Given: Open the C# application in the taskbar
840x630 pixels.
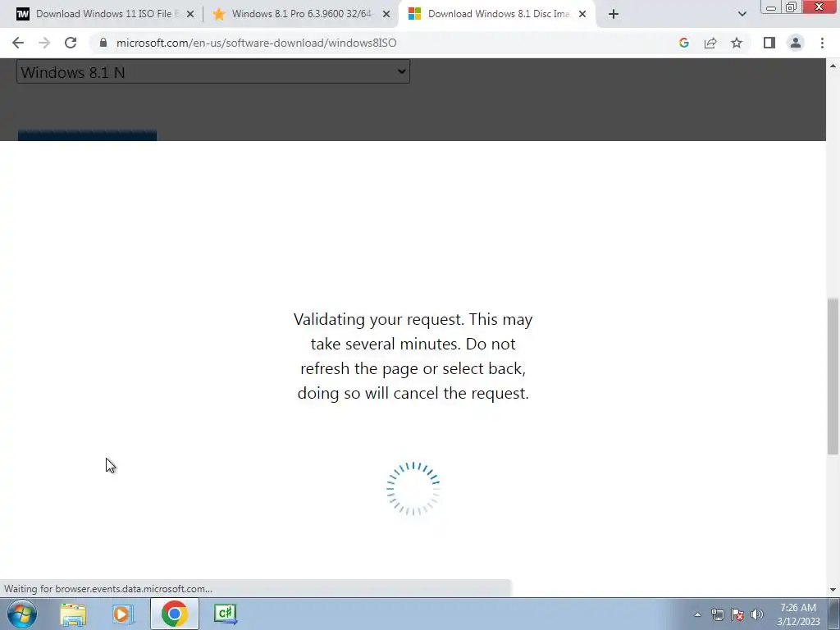Looking at the screenshot, I should (225, 614).
